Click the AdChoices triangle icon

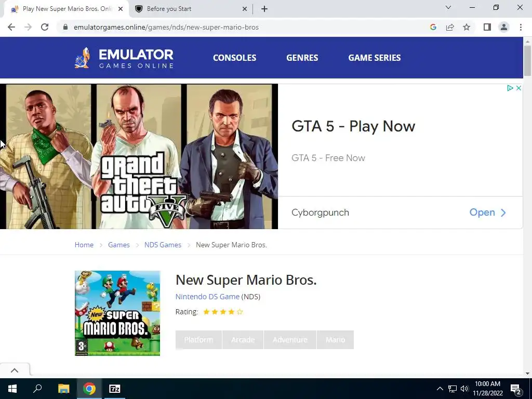tap(510, 88)
